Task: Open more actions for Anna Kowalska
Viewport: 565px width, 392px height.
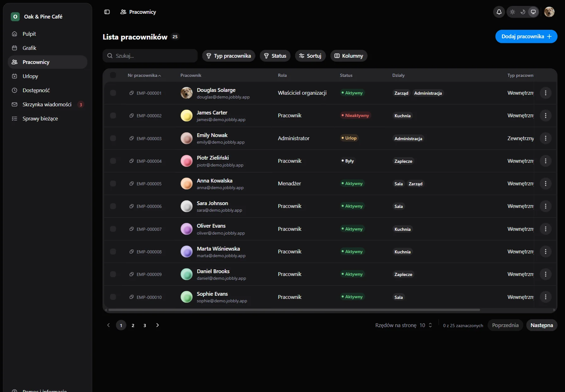Action: pyautogui.click(x=546, y=183)
